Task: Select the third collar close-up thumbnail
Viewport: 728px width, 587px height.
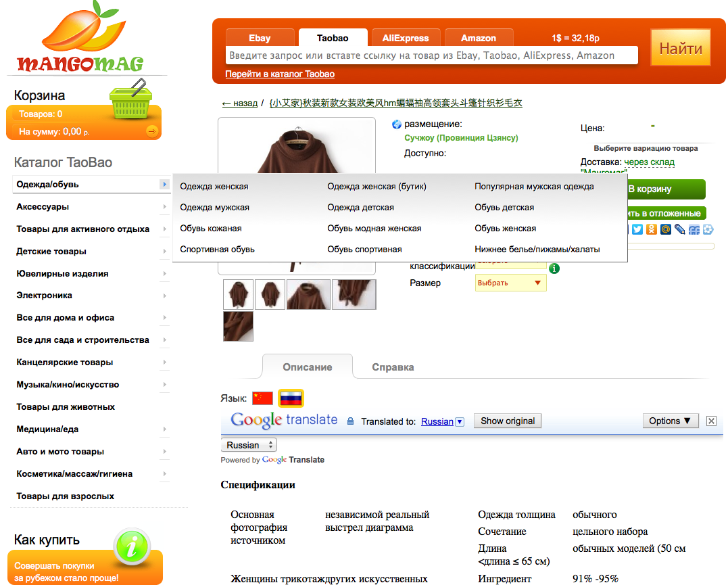Action: pyautogui.click(x=308, y=294)
